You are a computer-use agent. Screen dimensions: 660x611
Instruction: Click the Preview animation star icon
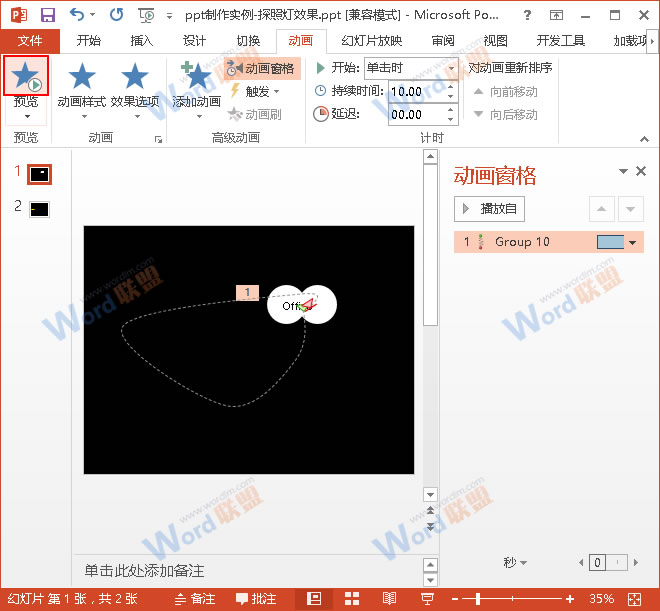26,76
